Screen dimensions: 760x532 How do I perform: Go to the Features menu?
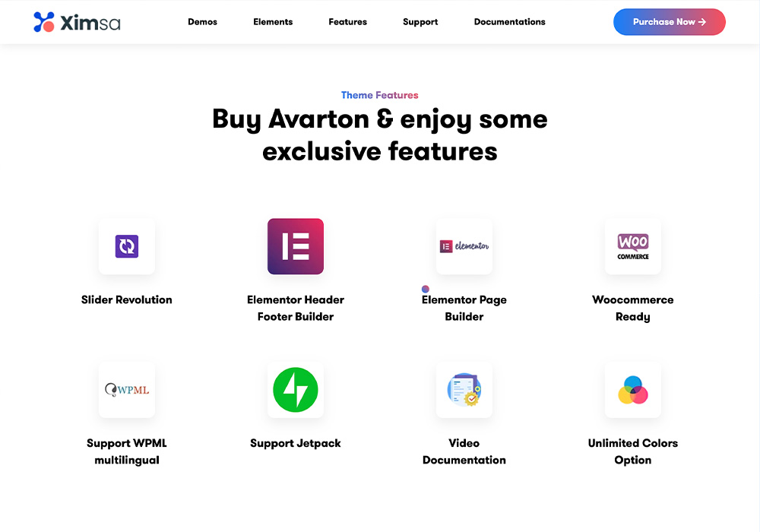click(347, 22)
